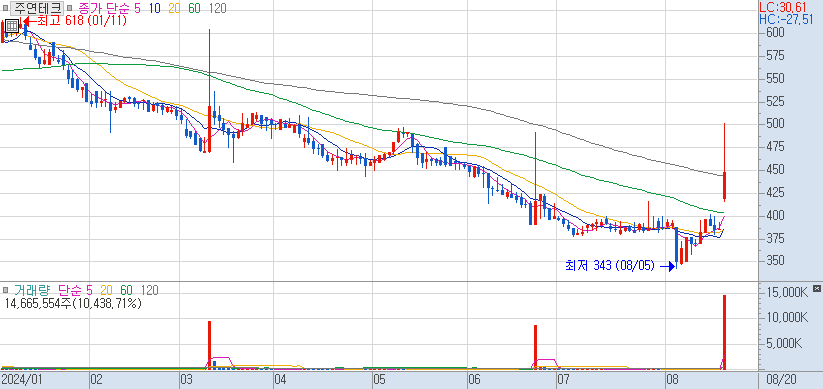Click the 600 price axis label

pyautogui.click(x=776, y=33)
